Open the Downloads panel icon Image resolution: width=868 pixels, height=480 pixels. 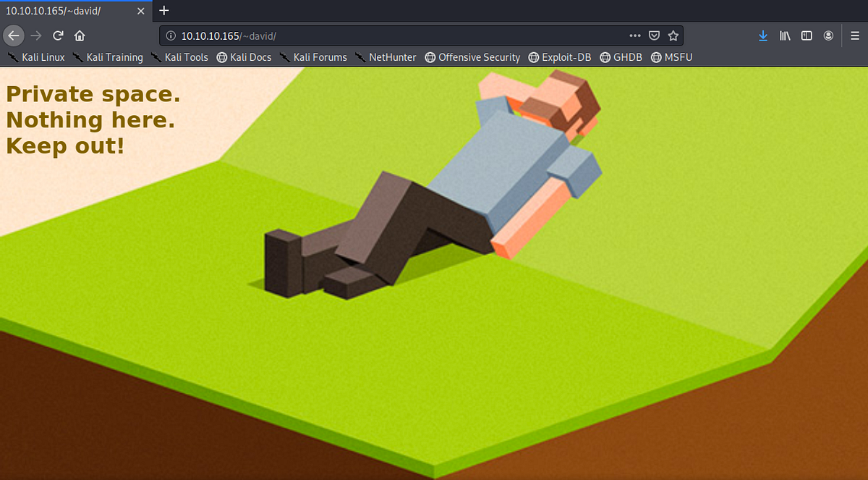[x=762, y=35]
